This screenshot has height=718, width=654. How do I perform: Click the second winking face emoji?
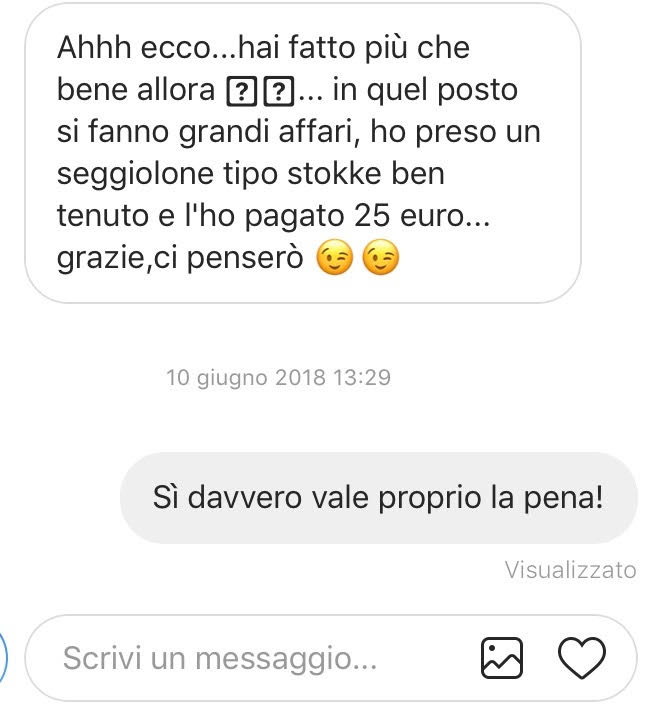tap(381, 258)
